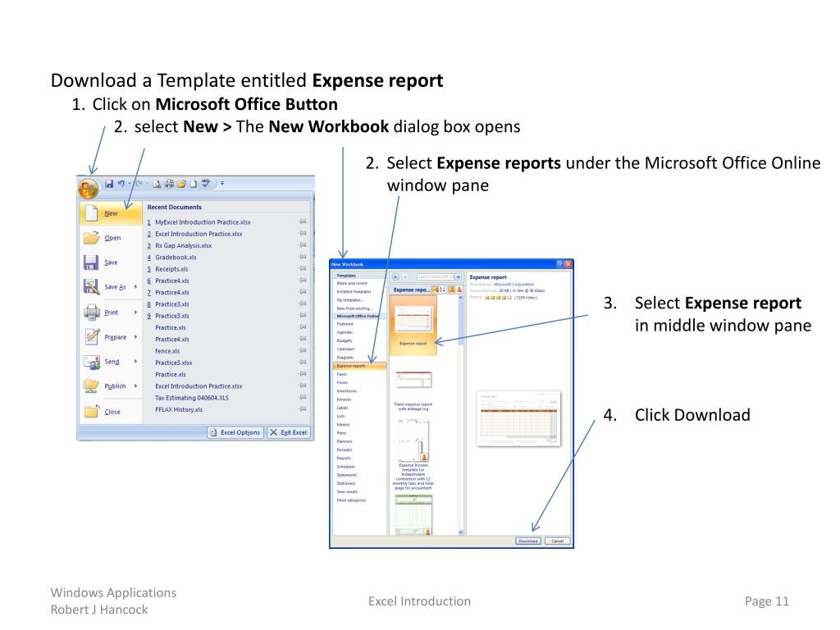Viewport: 840px width, 630px height.
Task: Click the printer icon beside Print
Action: [92, 312]
